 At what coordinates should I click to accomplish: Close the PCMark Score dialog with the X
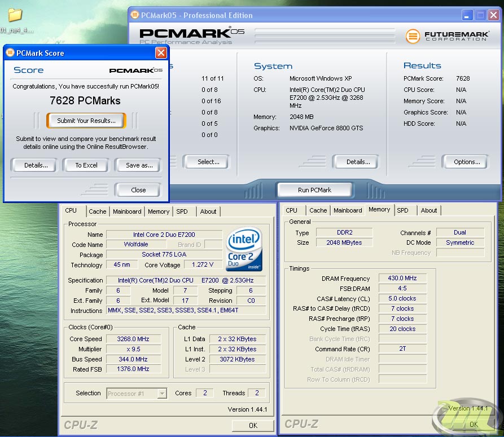pyautogui.click(x=161, y=52)
